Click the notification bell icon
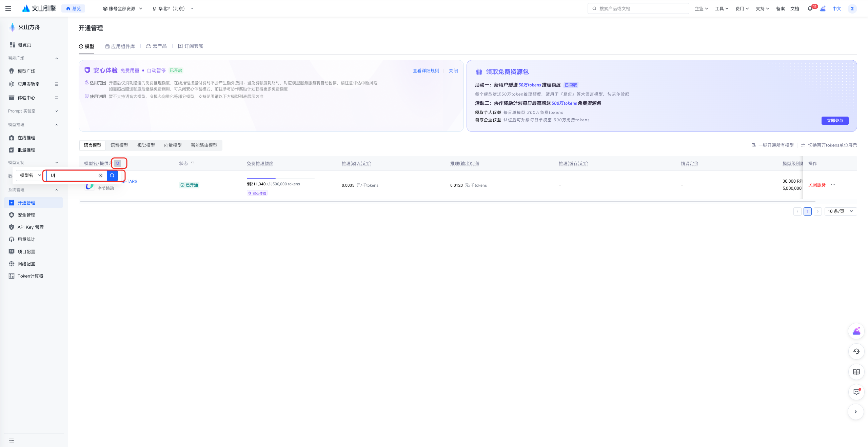Viewport: 868px width, 447px height. (x=810, y=9)
